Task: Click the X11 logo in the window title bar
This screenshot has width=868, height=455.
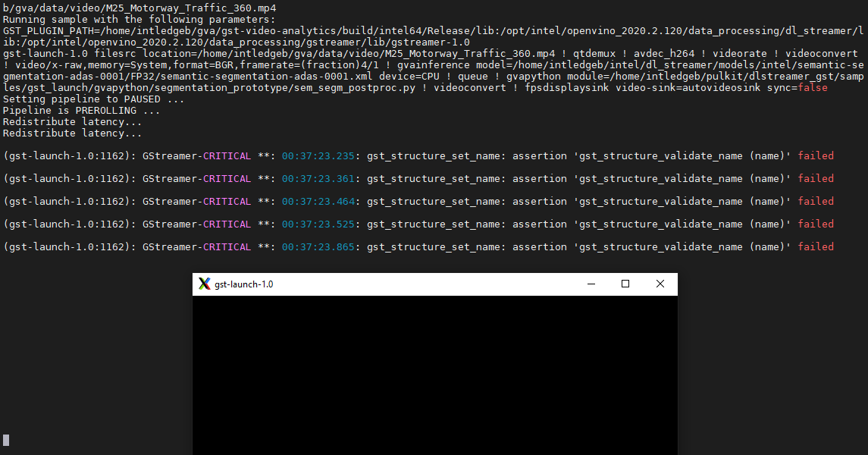Action: click(x=203, y=284)
